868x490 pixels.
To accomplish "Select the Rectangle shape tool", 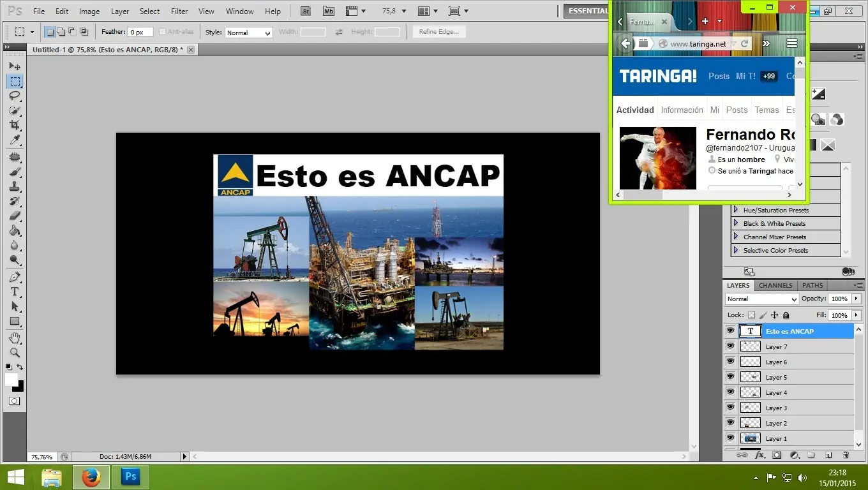I will point(15,321).
